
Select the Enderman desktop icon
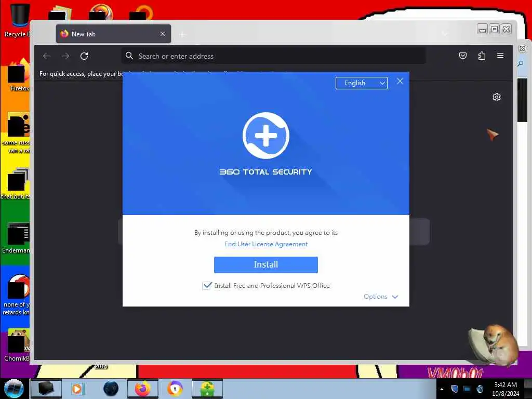tap(17, 238)
